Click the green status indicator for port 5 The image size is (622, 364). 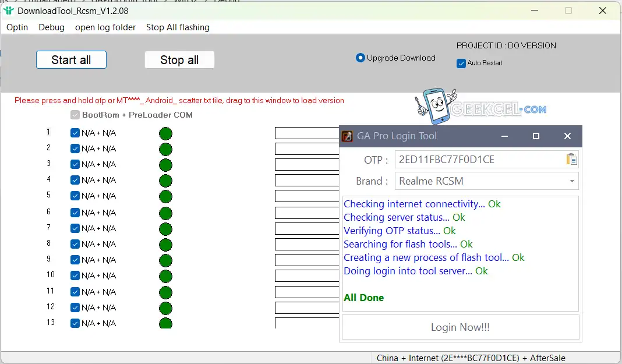click(x=165, y=196)
